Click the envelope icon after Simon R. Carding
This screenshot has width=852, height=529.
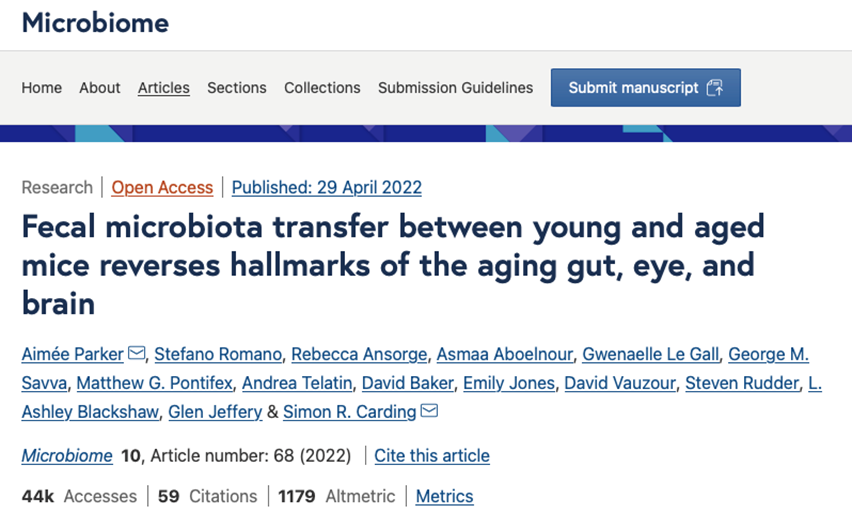(428, 411)
